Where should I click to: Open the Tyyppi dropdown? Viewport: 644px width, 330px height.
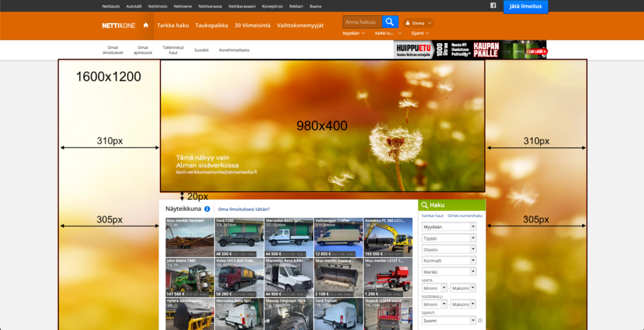(x=449, y=238)
